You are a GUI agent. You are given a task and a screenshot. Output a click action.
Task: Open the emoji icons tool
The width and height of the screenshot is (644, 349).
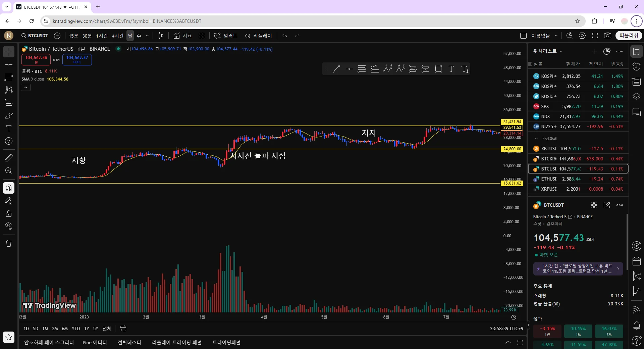click(9, 141)
